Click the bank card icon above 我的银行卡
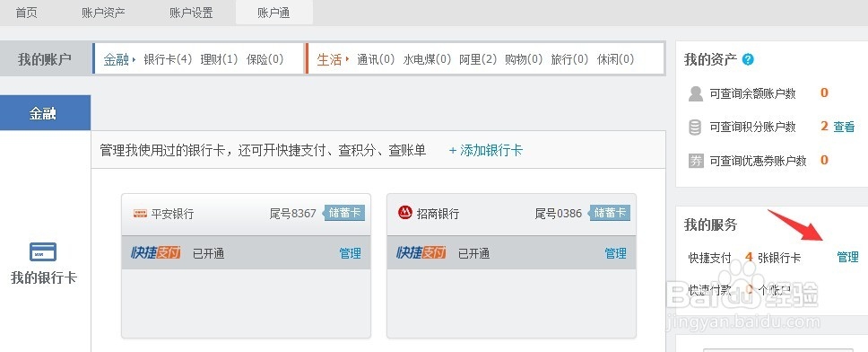Screen dimensions: 868x352 click(43, 251)
